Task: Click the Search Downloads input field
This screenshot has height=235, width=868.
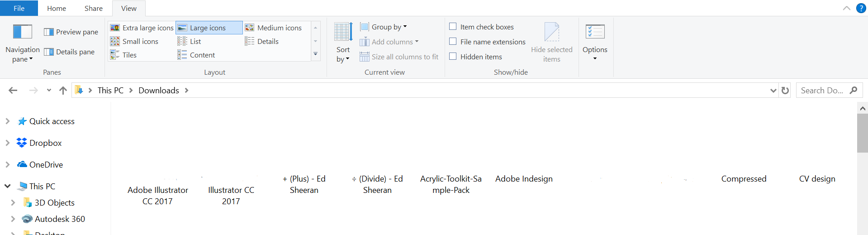Action: pos(822,91)
